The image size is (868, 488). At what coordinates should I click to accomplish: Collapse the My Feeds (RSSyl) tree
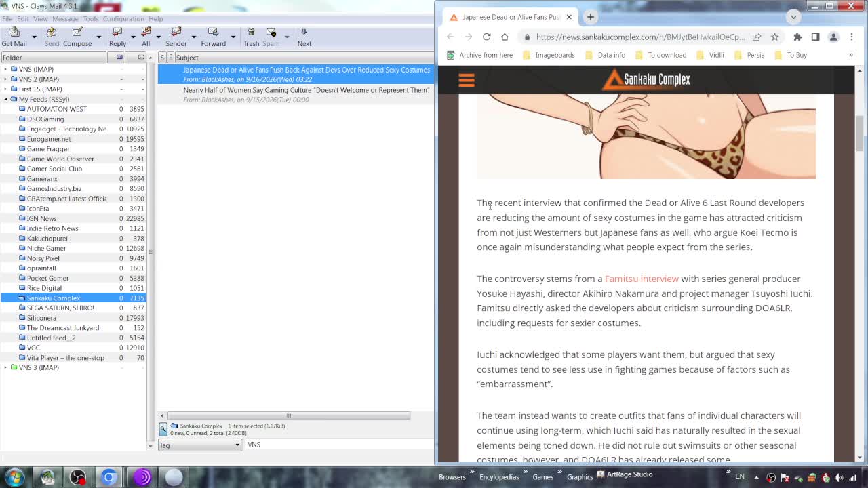point(5,99)
